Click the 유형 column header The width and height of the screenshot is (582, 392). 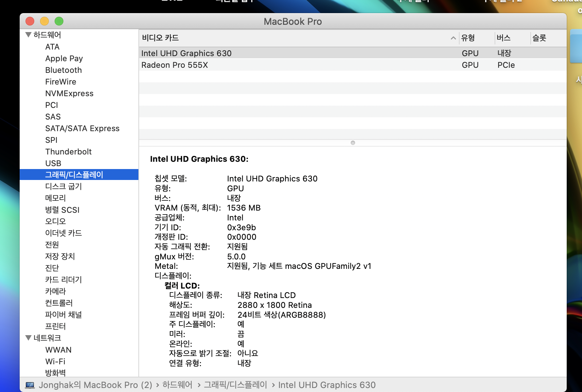point(468,38)
